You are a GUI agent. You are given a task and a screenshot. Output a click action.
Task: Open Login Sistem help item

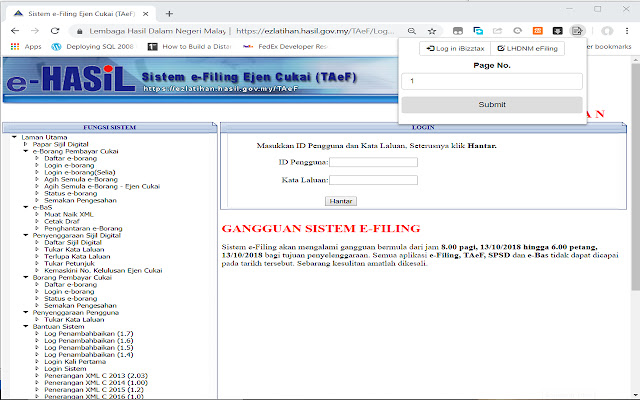point(65,369)
